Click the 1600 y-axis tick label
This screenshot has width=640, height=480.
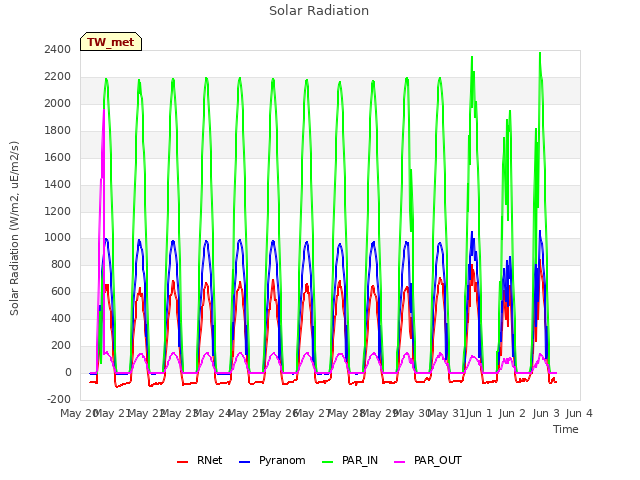pos(58,157)
